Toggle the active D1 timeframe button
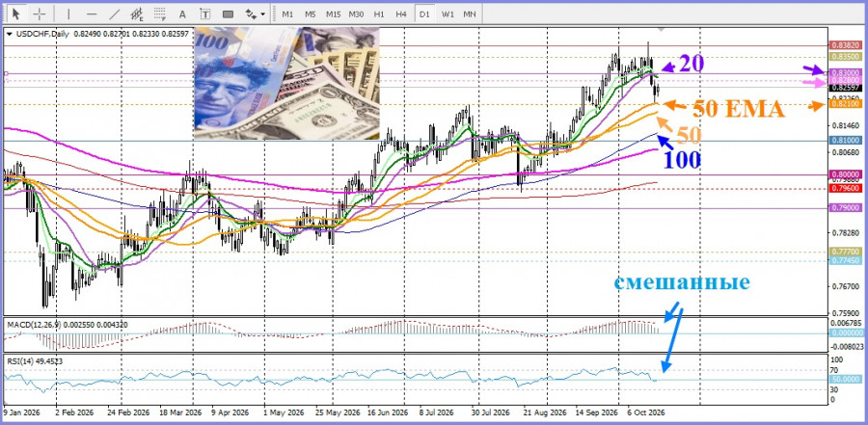The width and height of the screenshot is (868, 425). tap(424, 13)
